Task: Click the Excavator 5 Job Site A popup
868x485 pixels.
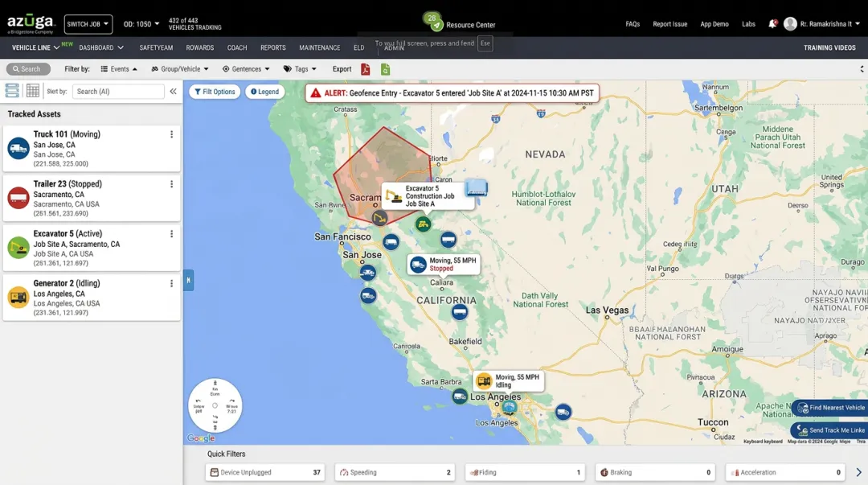Action: 428,196
